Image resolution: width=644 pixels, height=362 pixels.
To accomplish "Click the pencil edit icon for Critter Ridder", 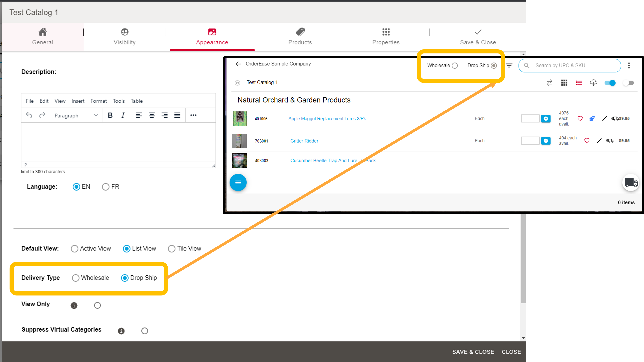I will pos(599,141).
